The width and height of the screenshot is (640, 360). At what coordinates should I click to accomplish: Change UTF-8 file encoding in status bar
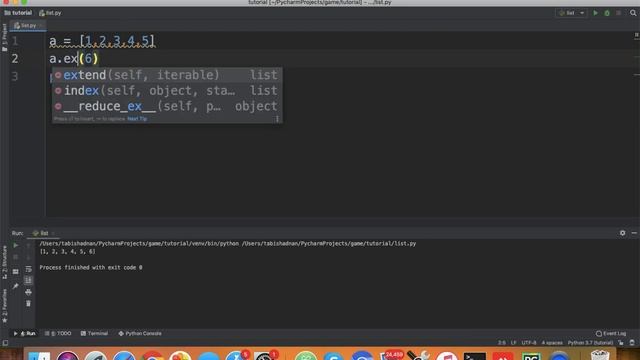[x=529, y=343]
